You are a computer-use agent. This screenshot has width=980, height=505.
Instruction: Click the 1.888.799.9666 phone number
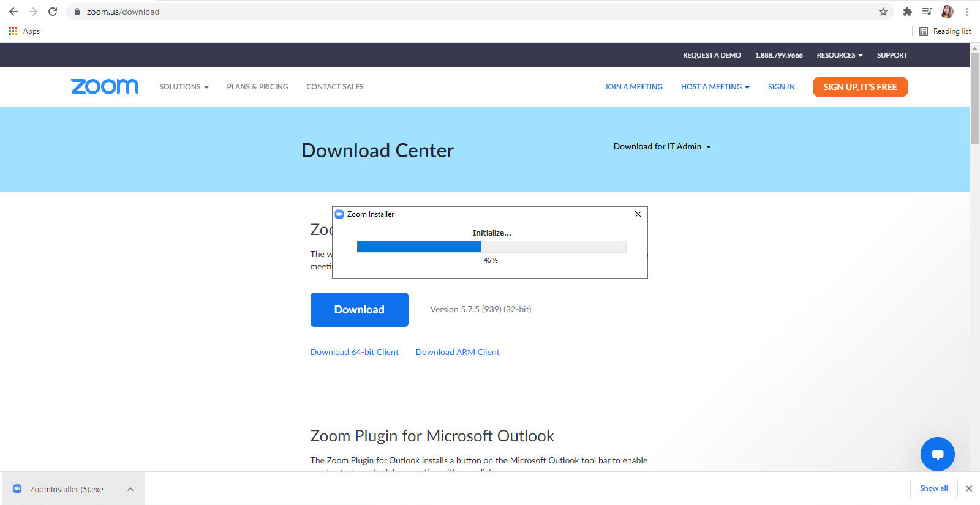pyautogui.click(x=778, y=55)
